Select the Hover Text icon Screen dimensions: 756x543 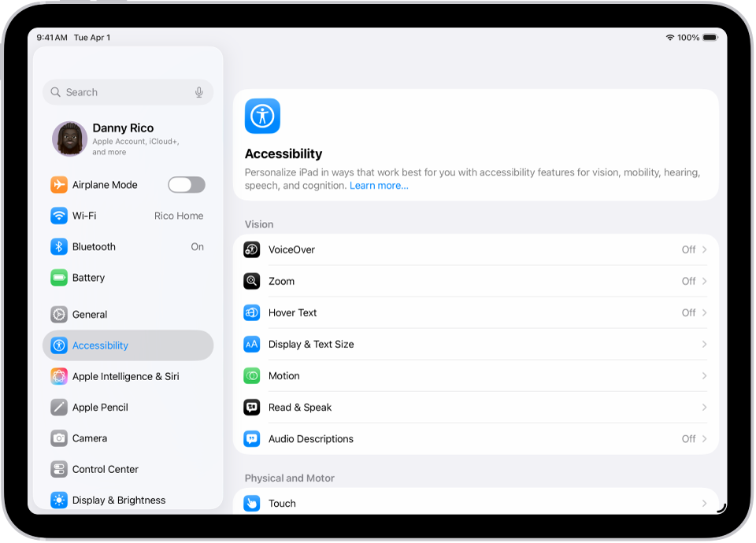pyautogui.click(x=251, y=312)
